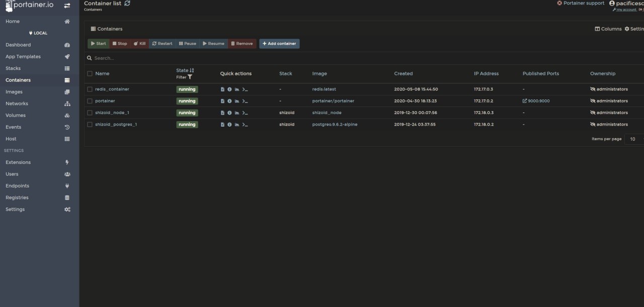644x307 pixels.
Task: Open Registries in the sidebar
Action: click(x=39, y=197)
